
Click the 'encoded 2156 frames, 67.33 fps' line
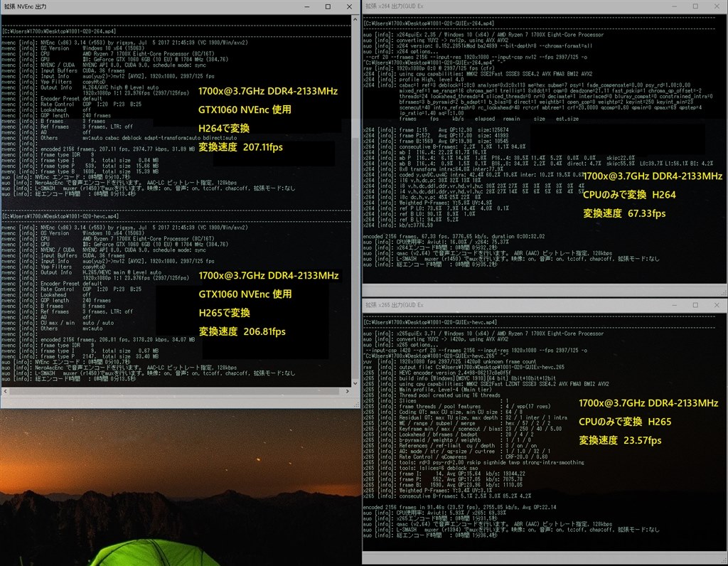tap(454, 236)
